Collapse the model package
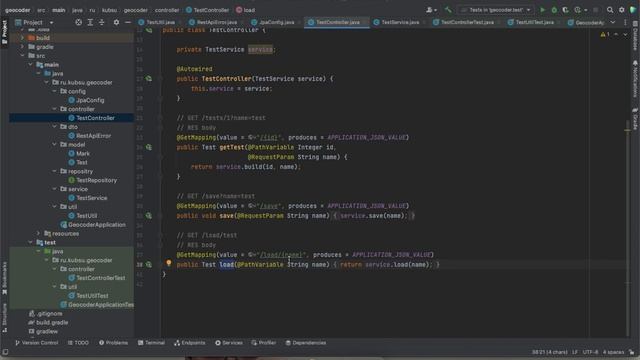640x360 pixels. [x=55, y=144]
